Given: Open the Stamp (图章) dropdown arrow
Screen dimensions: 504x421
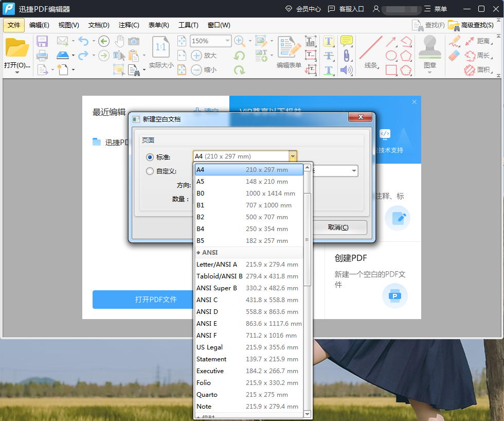Looking at the screenshot, I should click(430, 73).
